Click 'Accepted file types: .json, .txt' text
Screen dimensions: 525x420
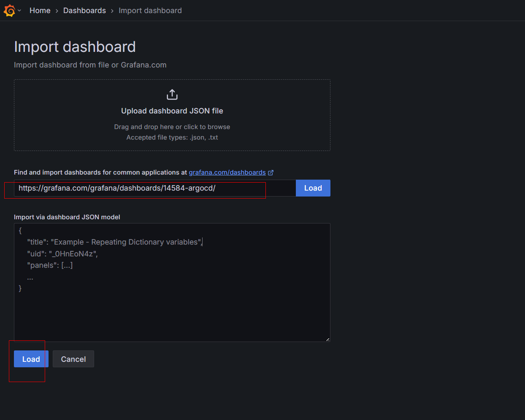click(x=172, y=137)
